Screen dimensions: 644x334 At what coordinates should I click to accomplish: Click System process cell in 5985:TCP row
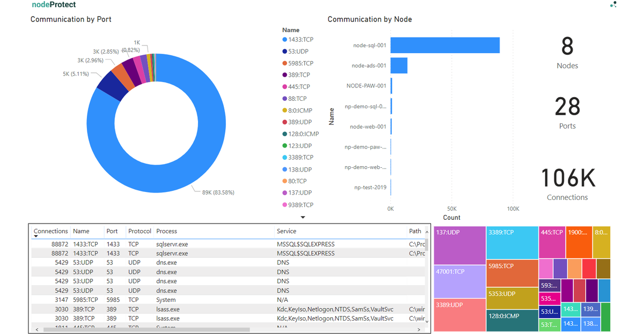coord(166,300)
